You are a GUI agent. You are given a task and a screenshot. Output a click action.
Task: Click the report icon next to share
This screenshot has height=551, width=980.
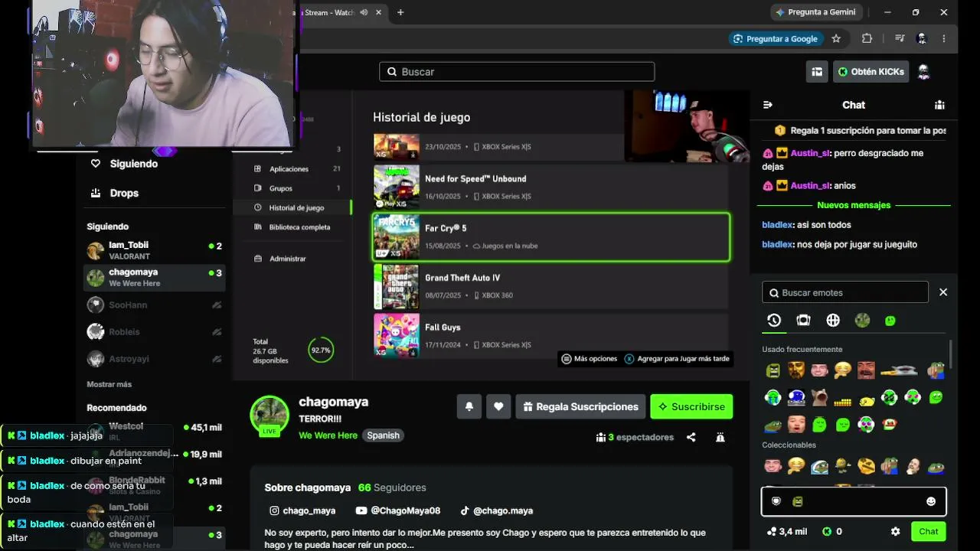point(720,437)
